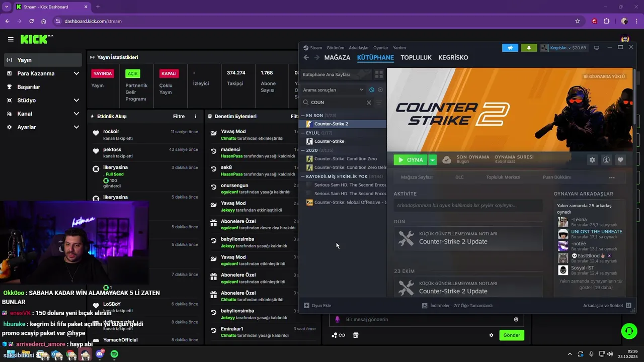Open dropdown arrow next to OYNA

[432, 160]
